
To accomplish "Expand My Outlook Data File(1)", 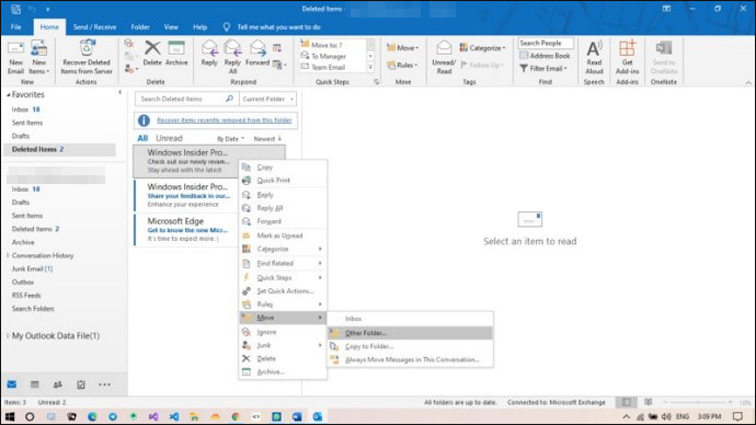I will pos(8,336).
